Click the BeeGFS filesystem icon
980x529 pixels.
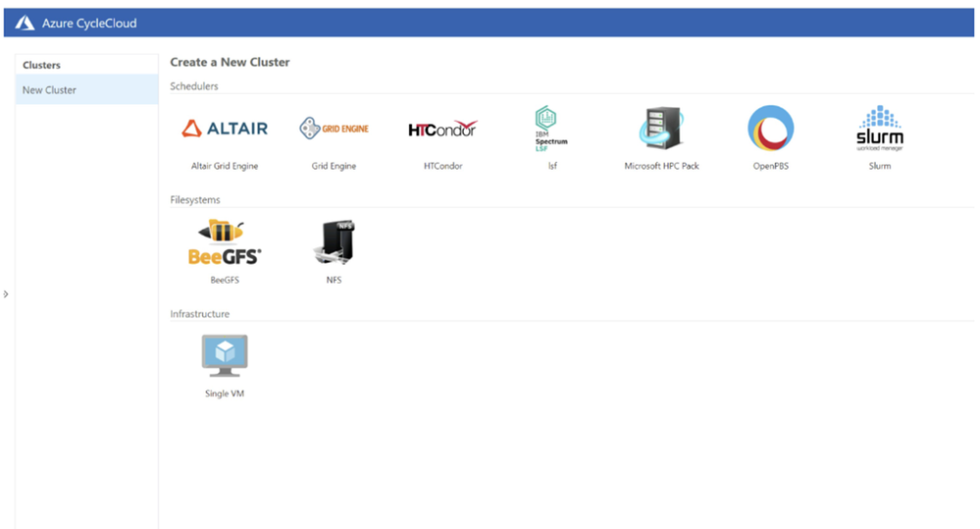pyautogui.click(x=225, y=242)
